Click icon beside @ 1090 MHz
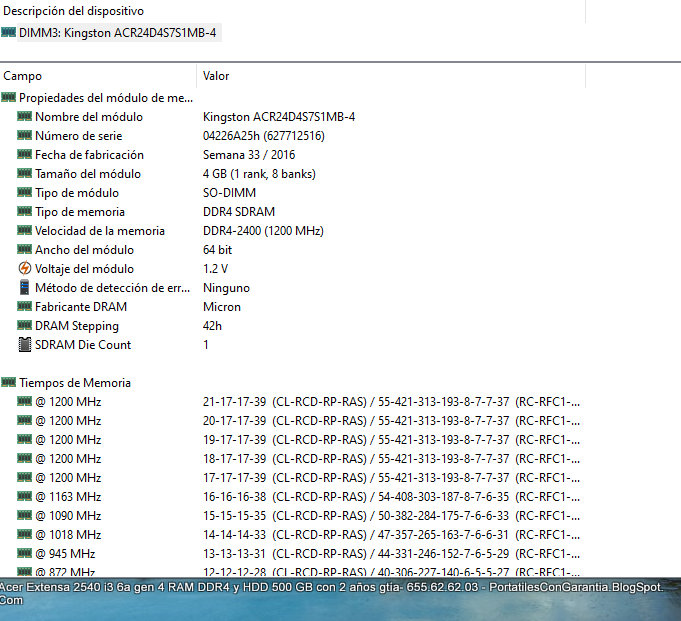Viewport: 681px width, 621px height. (x=24, y=515)
